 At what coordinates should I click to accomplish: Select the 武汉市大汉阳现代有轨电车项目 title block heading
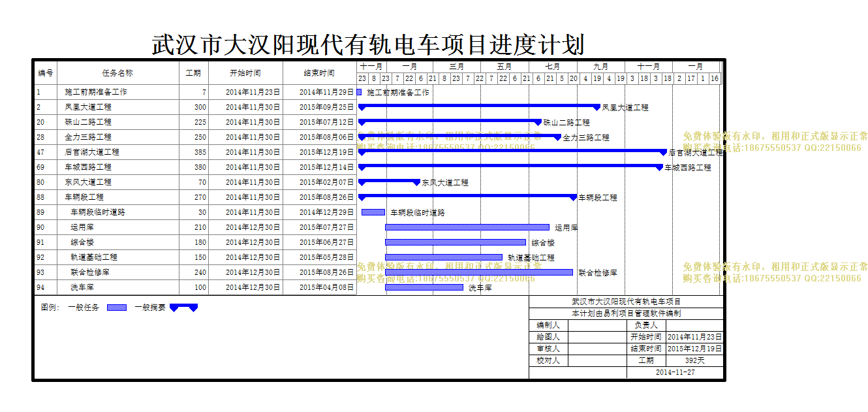point(627,302)
